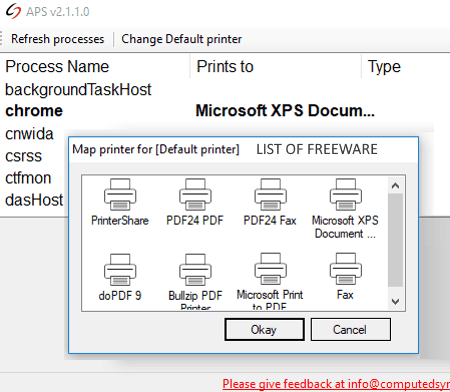450x392 pixels.
Task: Click Refresh processes in the toolbar
Action: [x=58, y=39]
